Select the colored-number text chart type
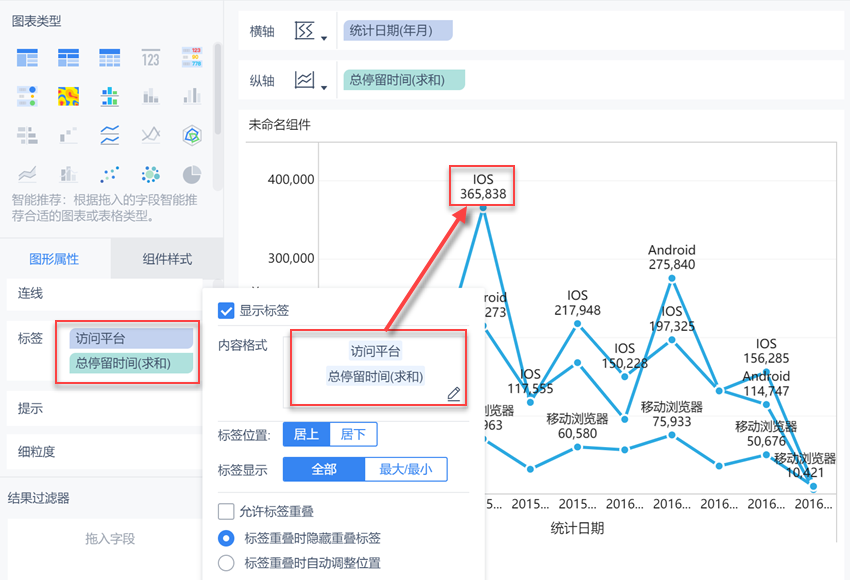This screenshot has height=580, width=850. 192,57
